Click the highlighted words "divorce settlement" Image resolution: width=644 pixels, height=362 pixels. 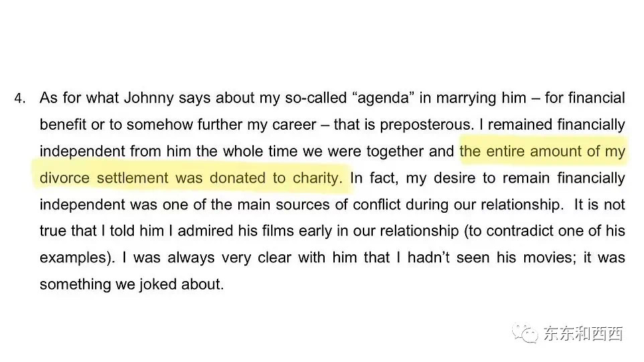[x=104, y=178]
